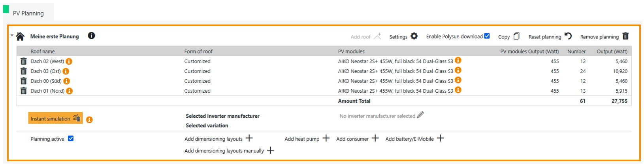Uncheck the Planning active checkbox
644x164 pixels.
point(71,139)
